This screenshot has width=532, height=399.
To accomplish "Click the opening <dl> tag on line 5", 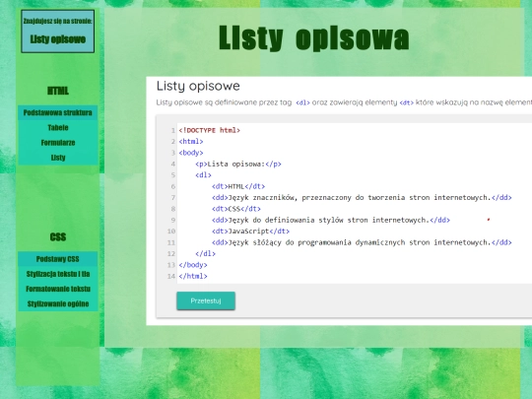I will tap(203, 175).
